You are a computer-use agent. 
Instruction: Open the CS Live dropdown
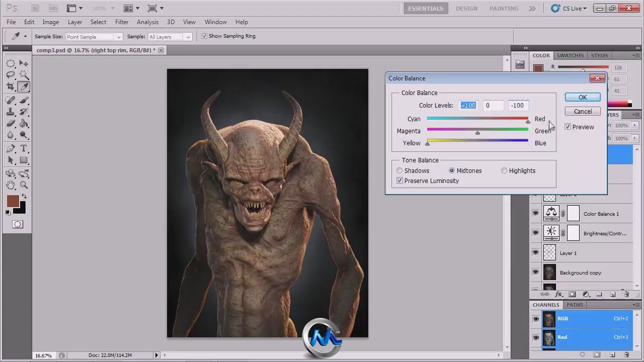[x=569, y=8]
